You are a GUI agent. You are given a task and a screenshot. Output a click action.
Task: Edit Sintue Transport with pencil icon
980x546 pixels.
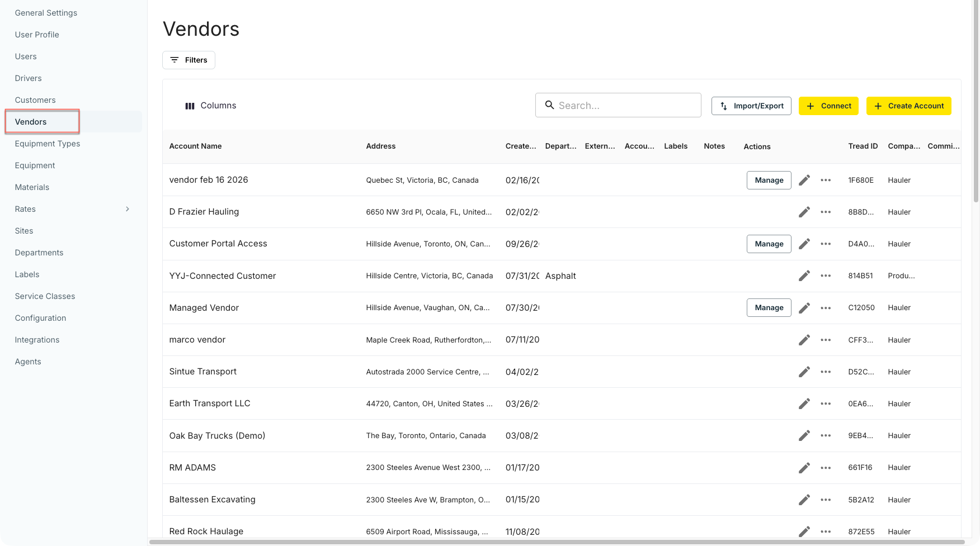coord(804,372)
